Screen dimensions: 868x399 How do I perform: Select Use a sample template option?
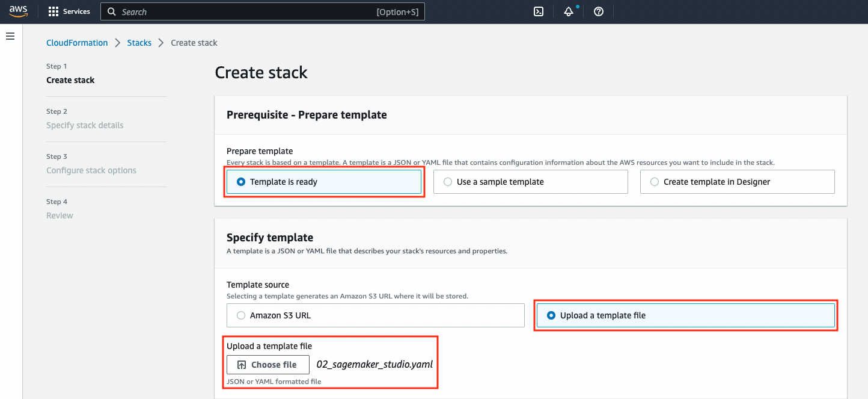(531, 182)
